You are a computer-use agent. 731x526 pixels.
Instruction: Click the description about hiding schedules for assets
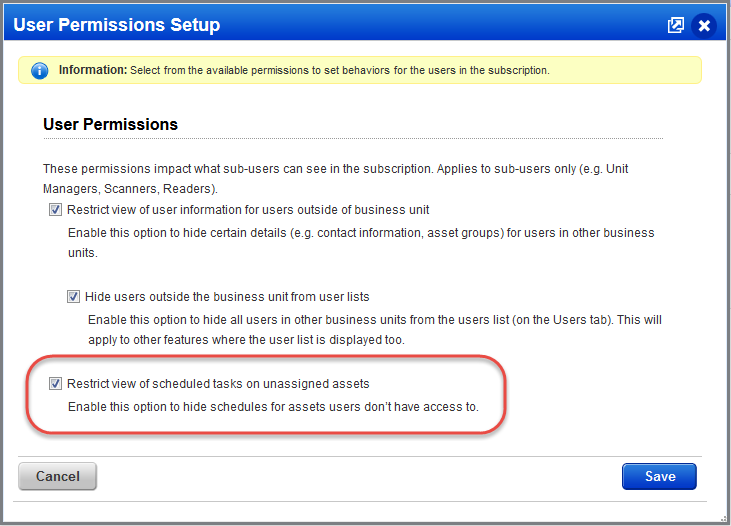tap(273, 407)
